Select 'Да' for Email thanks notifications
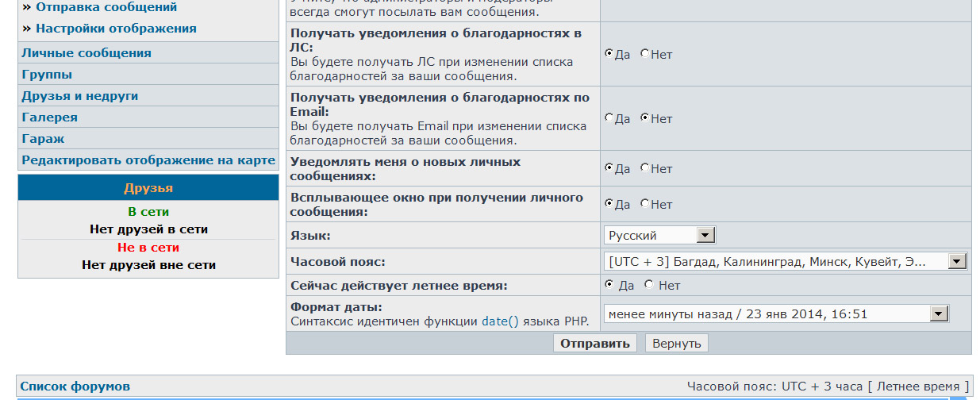Viewport: 980px width, 400px height. (609, 118)
